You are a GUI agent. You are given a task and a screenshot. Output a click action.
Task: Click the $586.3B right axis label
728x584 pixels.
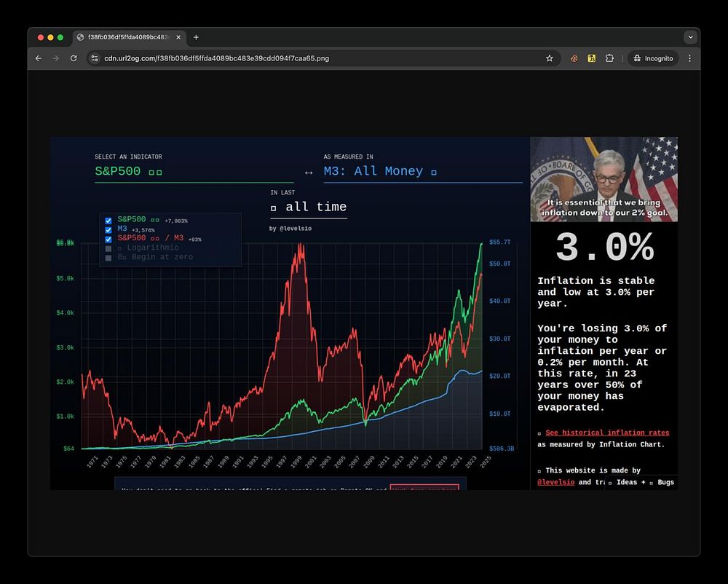point(502,449)
